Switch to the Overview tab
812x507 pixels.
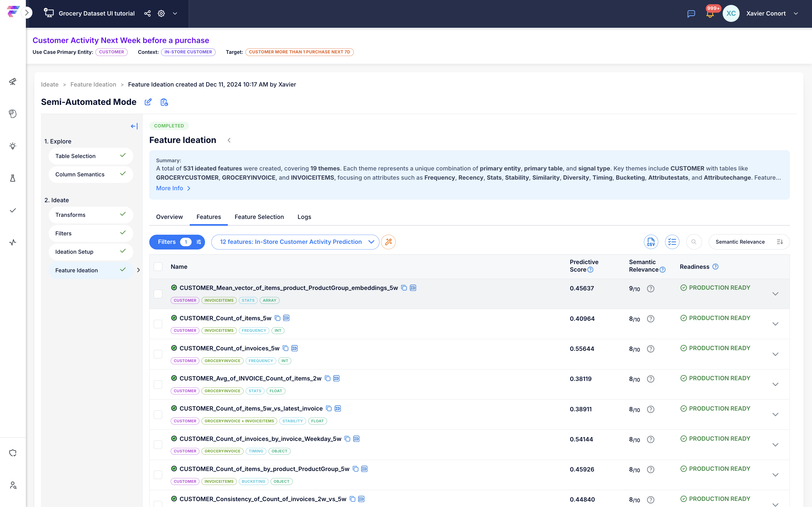pyautogui.click(x=169, y=217)
